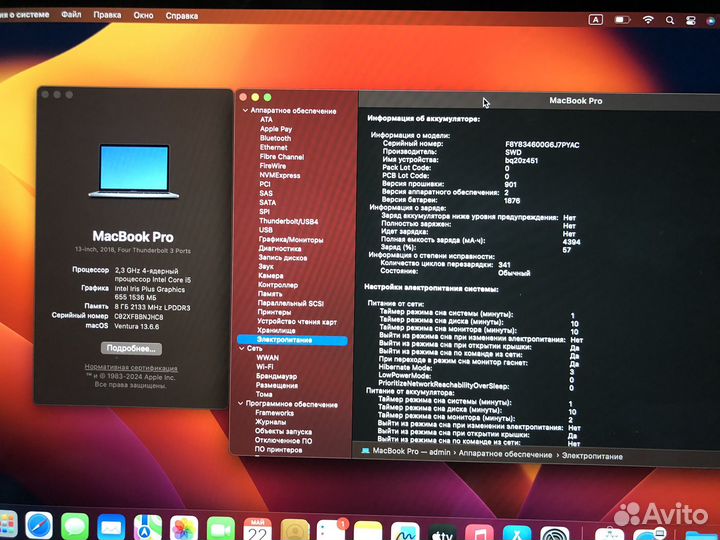Open Notes app from the dock
The height and width of the screenshot is (540, 720).
coord(368,531)
